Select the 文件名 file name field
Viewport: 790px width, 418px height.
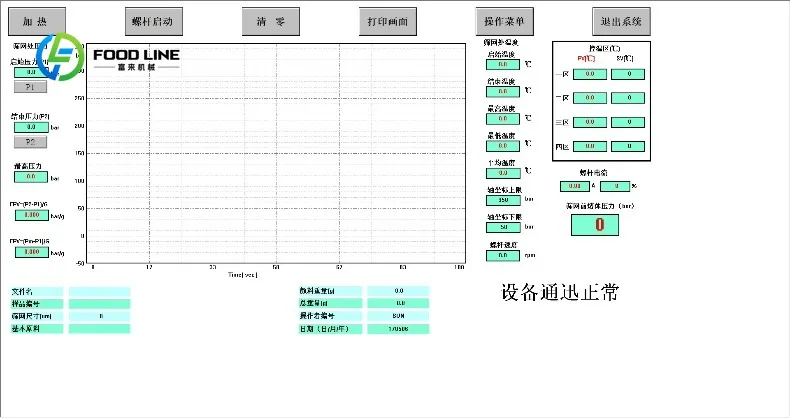(99, 292)
